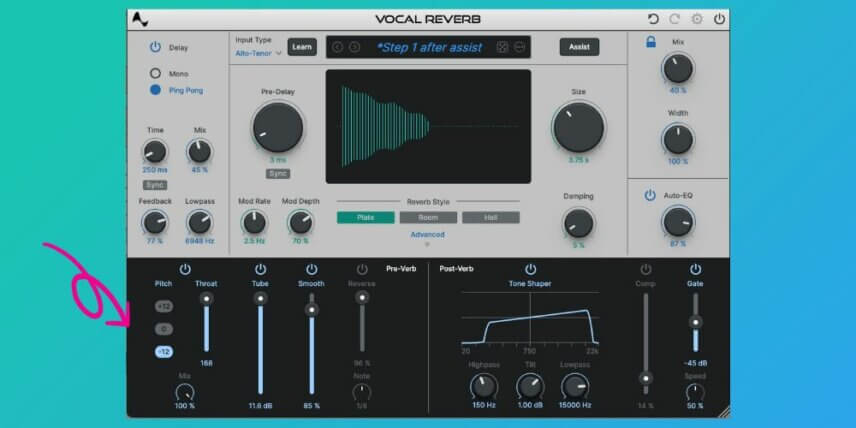The width and height of the screenshot is (856, 428).
Task: Click the Reverse slider handle
Action: pyautogui.click(x=362, y=298)
